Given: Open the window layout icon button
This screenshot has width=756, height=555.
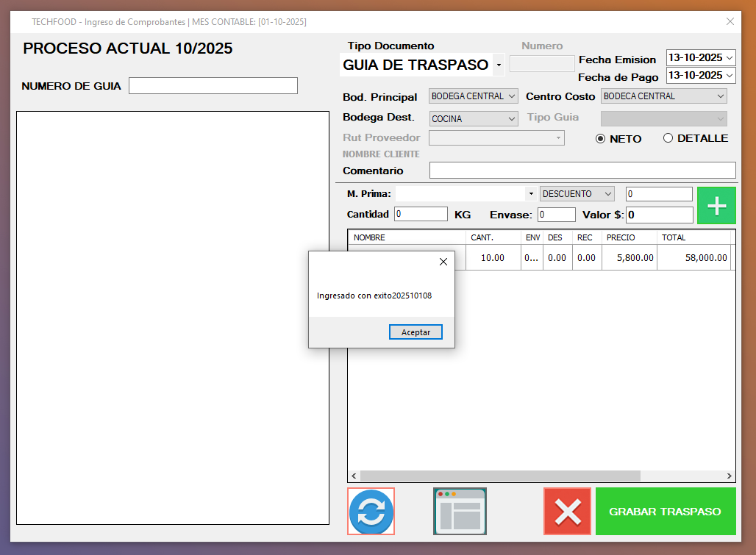Looking at the screenshot, I should click(x=460, y=512).
